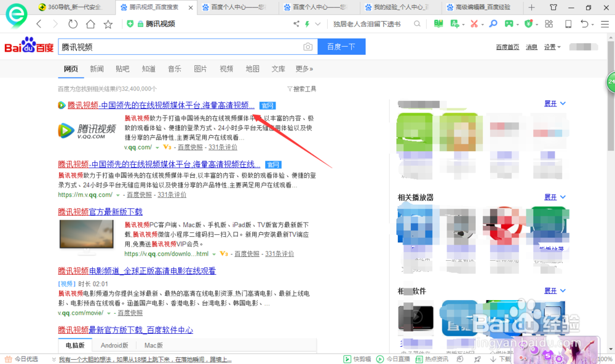Click the 360 browser logo
Screen dimensions: 615x364
pos(16,15)
